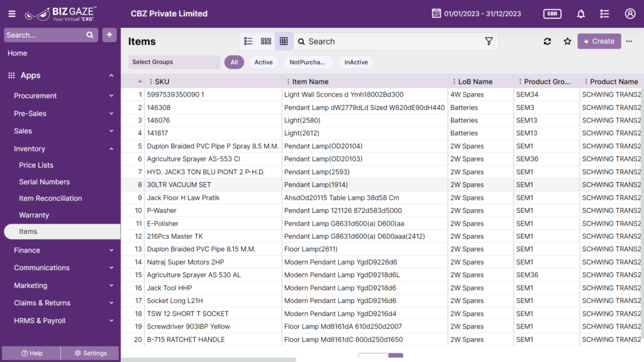
Task: Refresh the Items list
Action: [547, 41]
